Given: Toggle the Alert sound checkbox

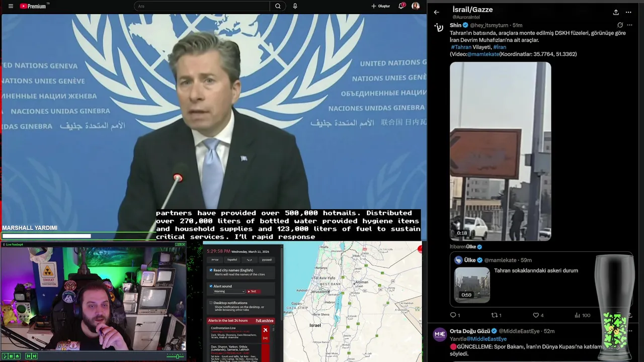Looking at the screenshot, I should (x=211, y=287).
